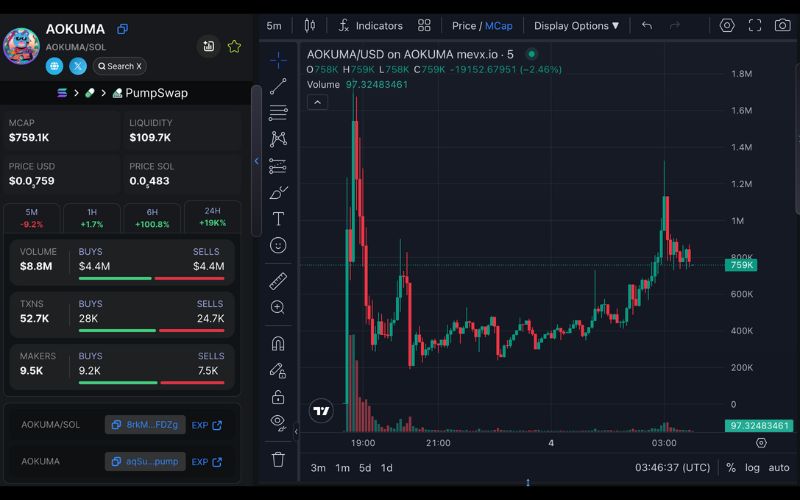Image resolution: width=800 pixels, height=500 pixels.
Task: Click the left panel vertical scrollbar
Action: click(257, 161)
